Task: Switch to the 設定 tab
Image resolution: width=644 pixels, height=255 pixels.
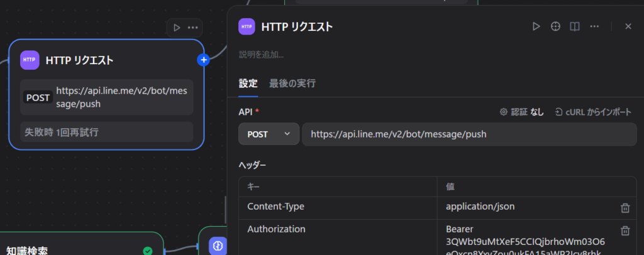Action: [248, 83]
